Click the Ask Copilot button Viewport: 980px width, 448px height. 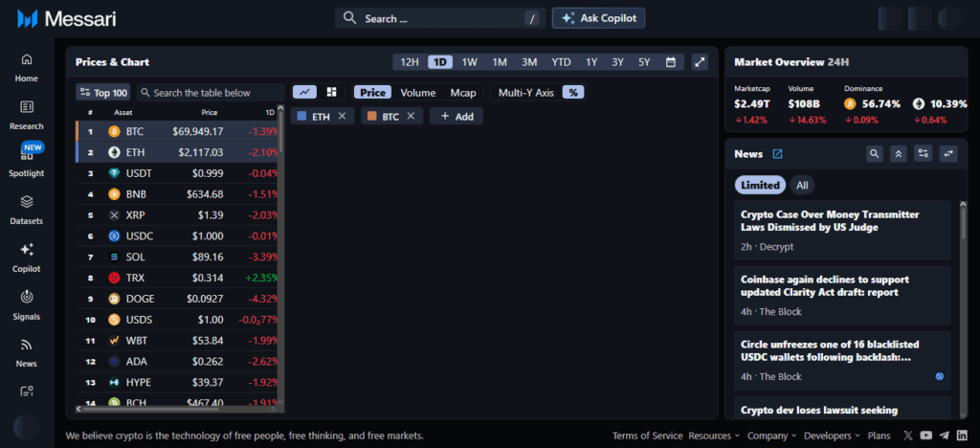coord(598,18)
